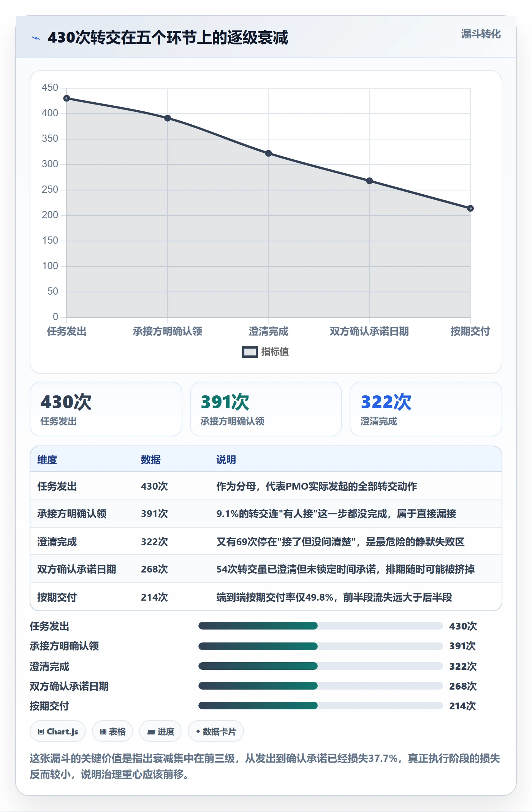Click the 维度 column header
Image resolution: width=532 pixels, height=812 pixels.
click(47, 460)
